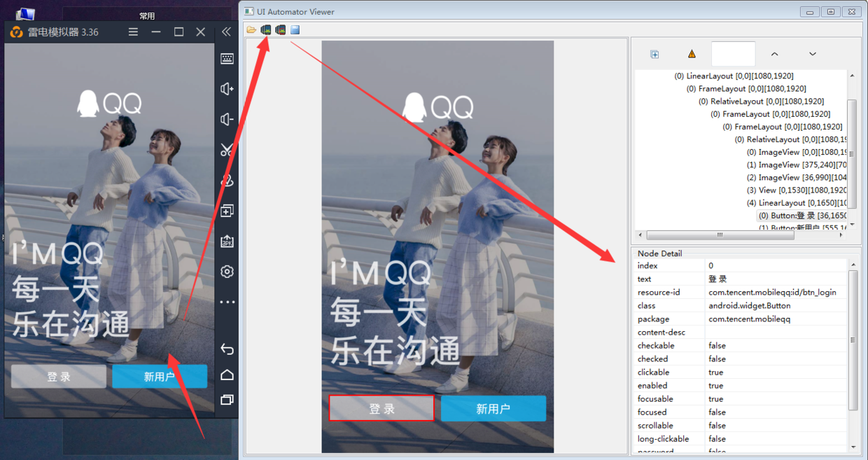The width and height of the screenshot is (868, 460).
Task: Click the hierarchy search input box
Action: point(733,54)
